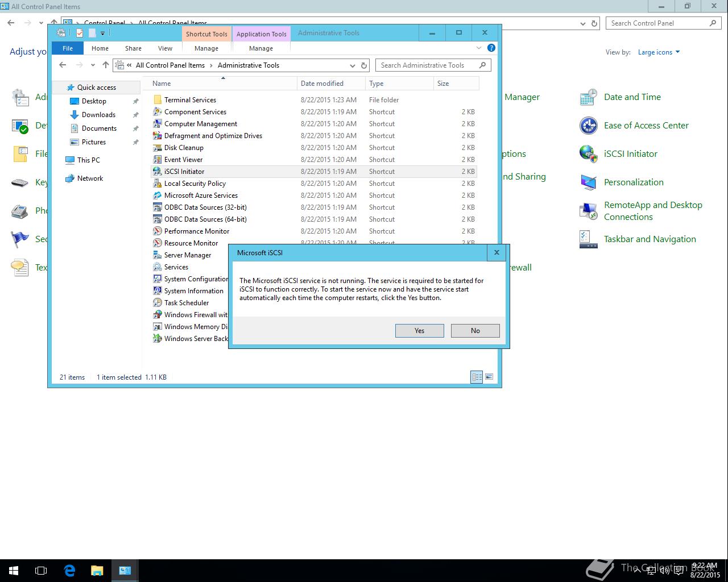Click No in Microsoft iSCSI dialog
This screenshot has height=582, width=728.
coord(475,331)
